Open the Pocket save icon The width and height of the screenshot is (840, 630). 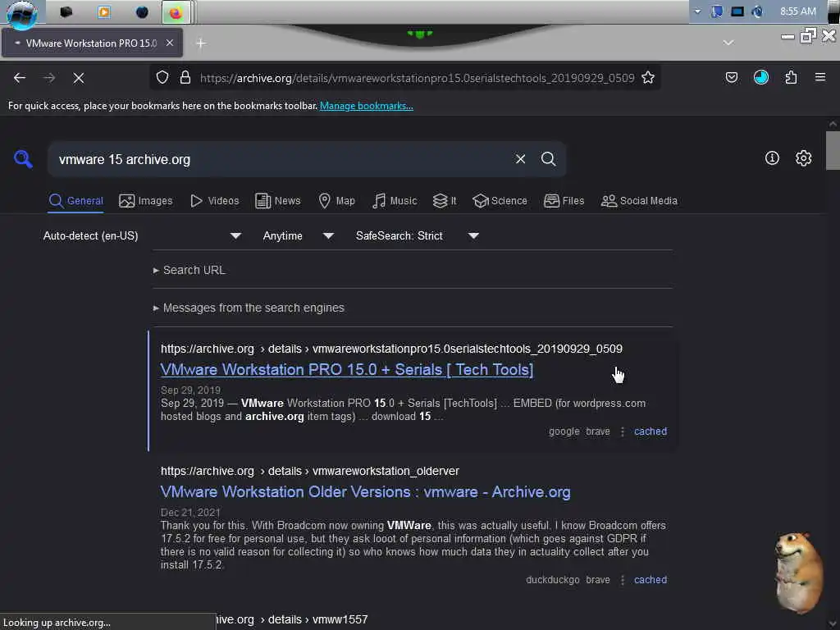click(x=731, y=78)
